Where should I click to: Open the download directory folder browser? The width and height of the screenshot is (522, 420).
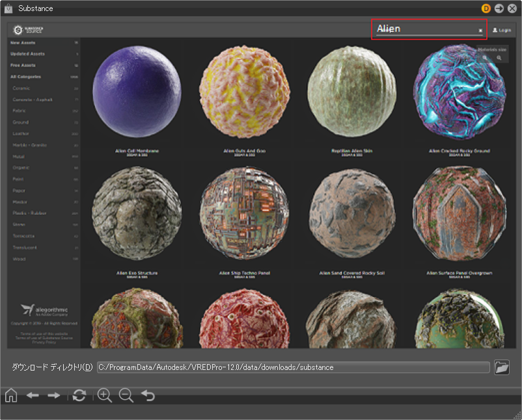pos(501,367)
